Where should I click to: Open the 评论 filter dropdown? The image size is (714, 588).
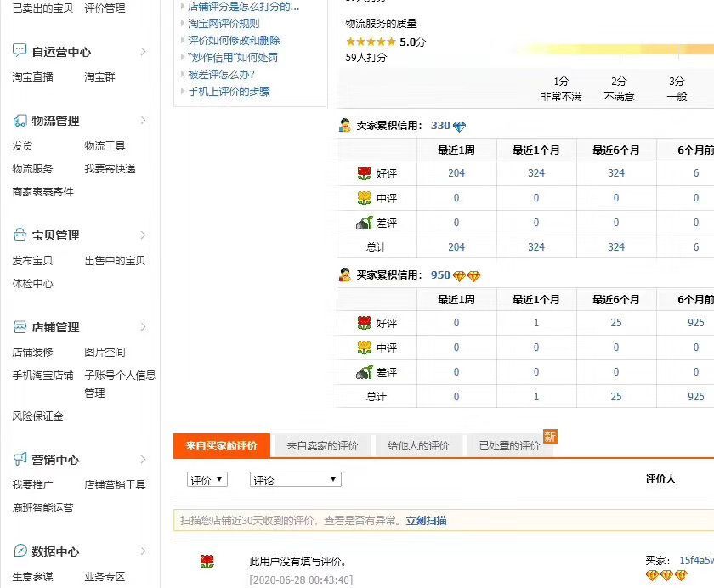click(x=296, y=479)
